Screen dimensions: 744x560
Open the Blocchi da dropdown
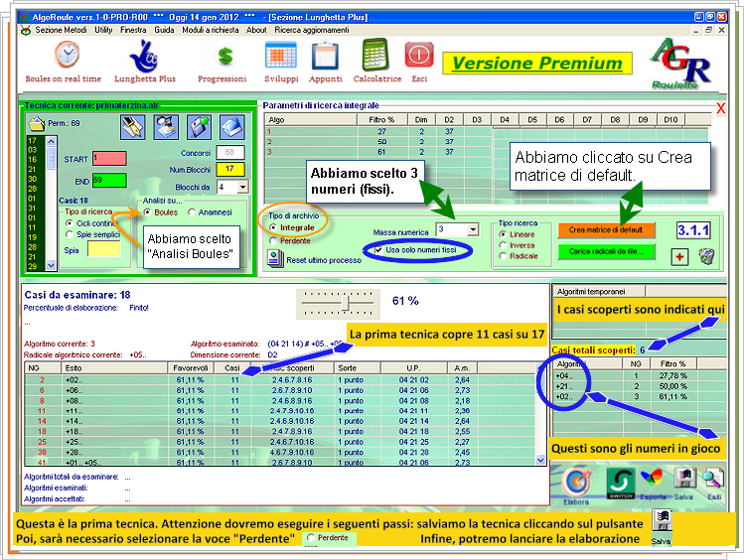pos(243,188)
